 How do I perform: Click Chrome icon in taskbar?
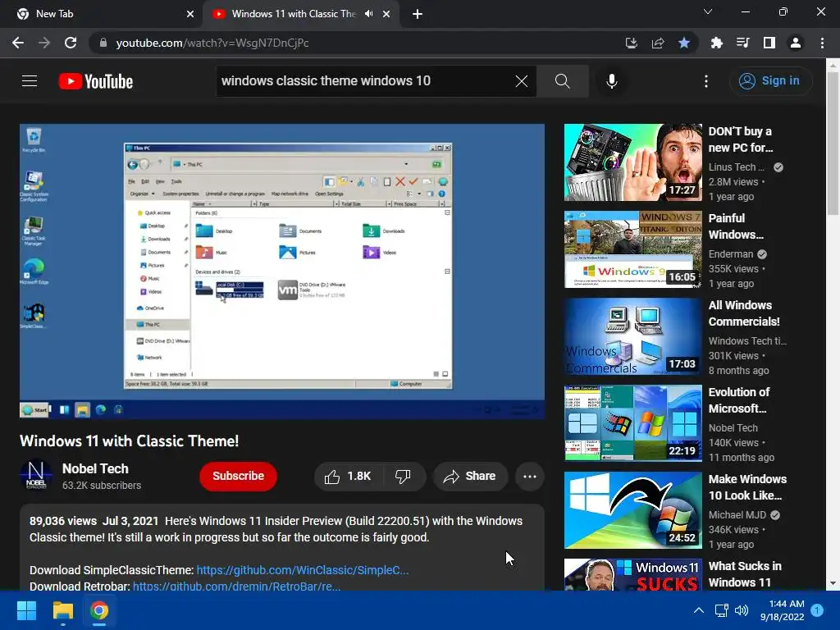(99, 610)
